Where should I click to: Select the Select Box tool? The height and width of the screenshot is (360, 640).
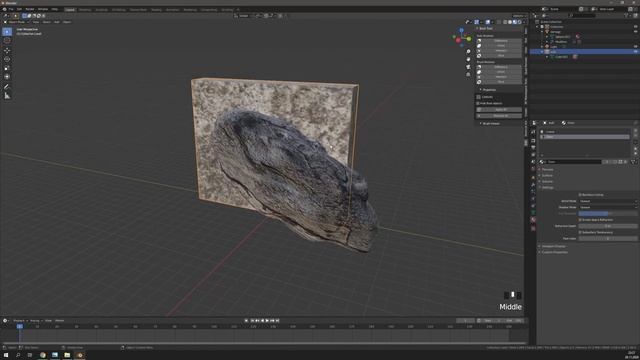click(x=7, y=31)
